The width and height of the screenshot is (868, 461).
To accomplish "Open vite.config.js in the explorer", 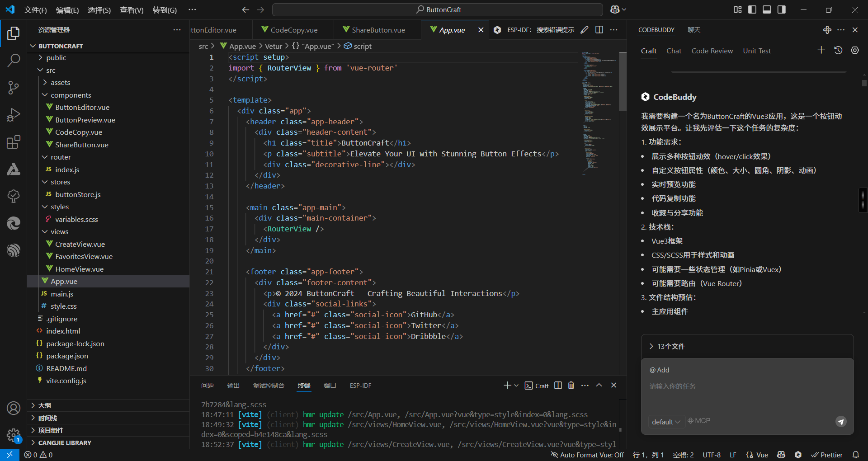I will (108, 381).
